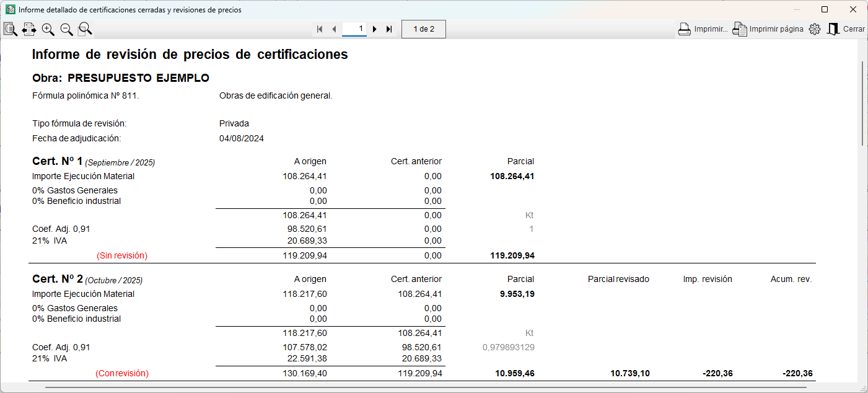The height and width of the screenshot is (393, 868).
Task: Click the Imprimir página button
Action: click(x=768, y=29)
